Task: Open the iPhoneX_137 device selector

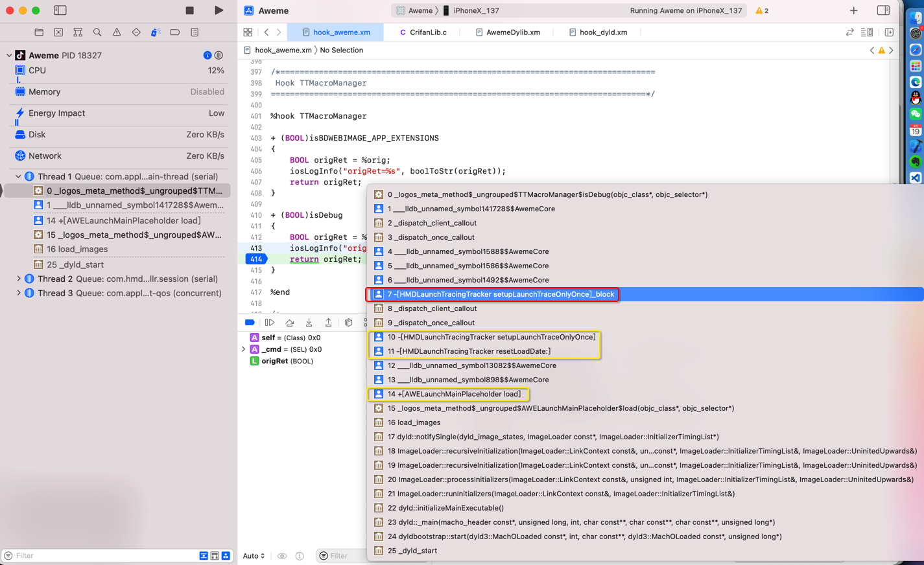Action: (x=471, y=11)
